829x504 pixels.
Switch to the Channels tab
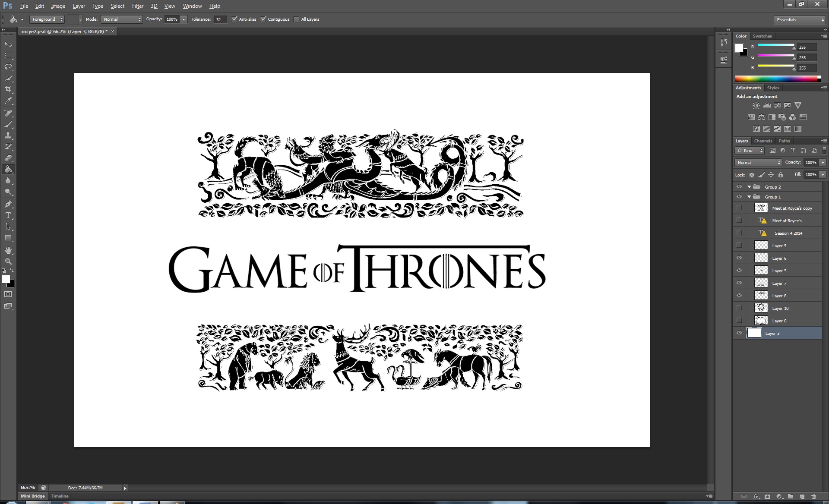tap(763, 141)
